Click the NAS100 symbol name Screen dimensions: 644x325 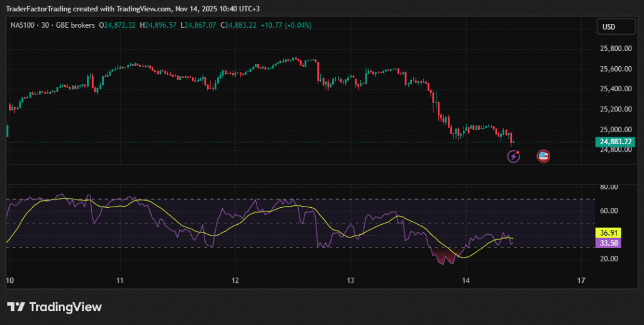click(23, 25)
